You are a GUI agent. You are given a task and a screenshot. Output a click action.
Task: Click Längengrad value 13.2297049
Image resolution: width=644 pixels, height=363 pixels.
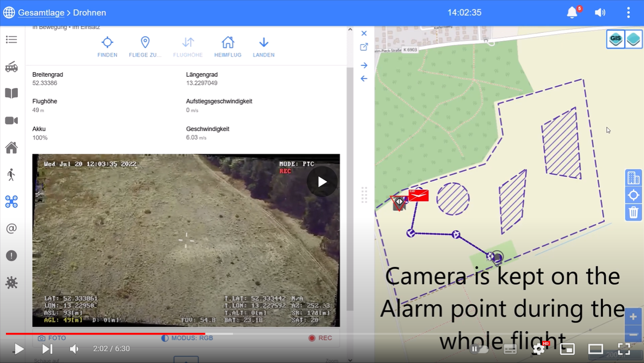[x=202, y=83]
